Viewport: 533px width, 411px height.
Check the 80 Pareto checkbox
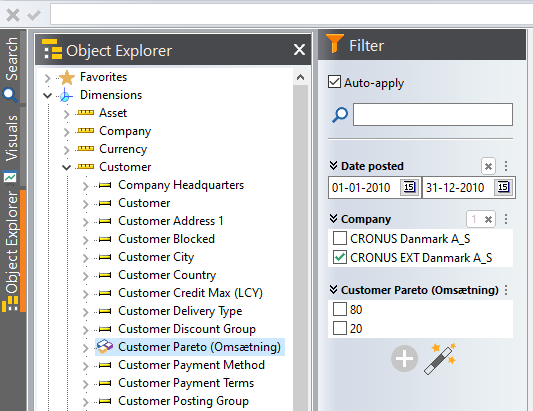tap(340, 309)
